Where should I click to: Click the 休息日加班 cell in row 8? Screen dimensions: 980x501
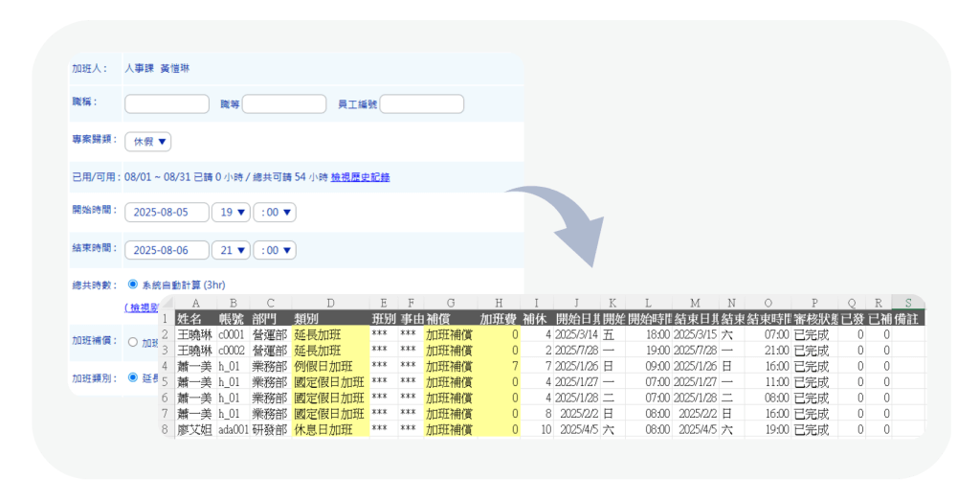click(329, 430)
